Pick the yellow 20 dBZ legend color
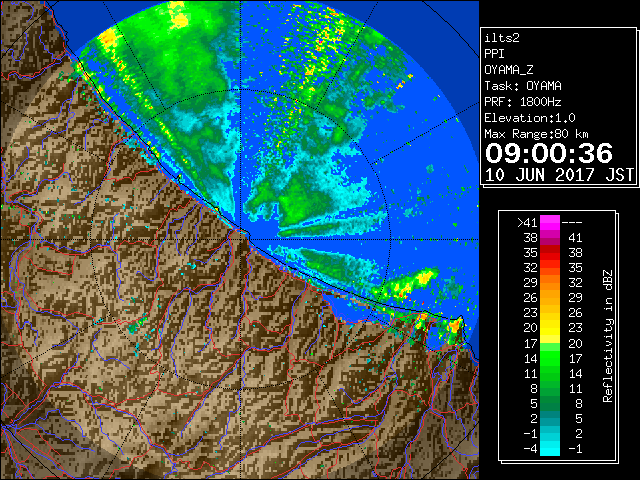The image size is (640, 480). pyautogui.click(x=550, y=328)
